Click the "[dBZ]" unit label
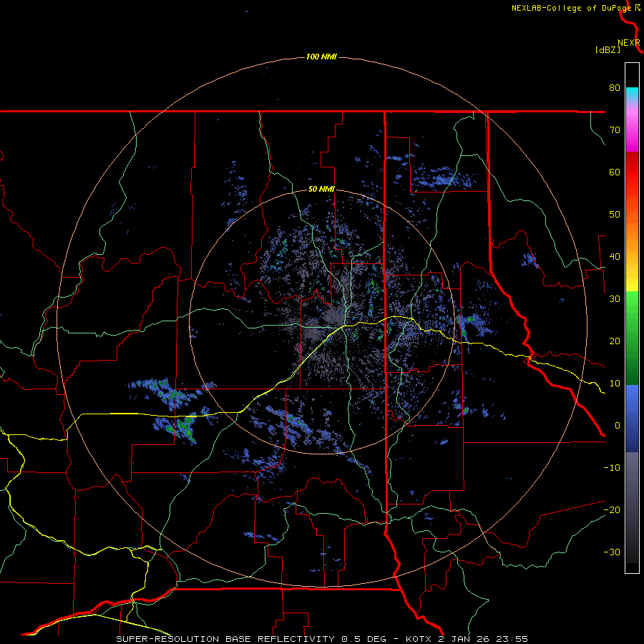The width and height of the screenshot is (644, 644). [x=608, y=50]
